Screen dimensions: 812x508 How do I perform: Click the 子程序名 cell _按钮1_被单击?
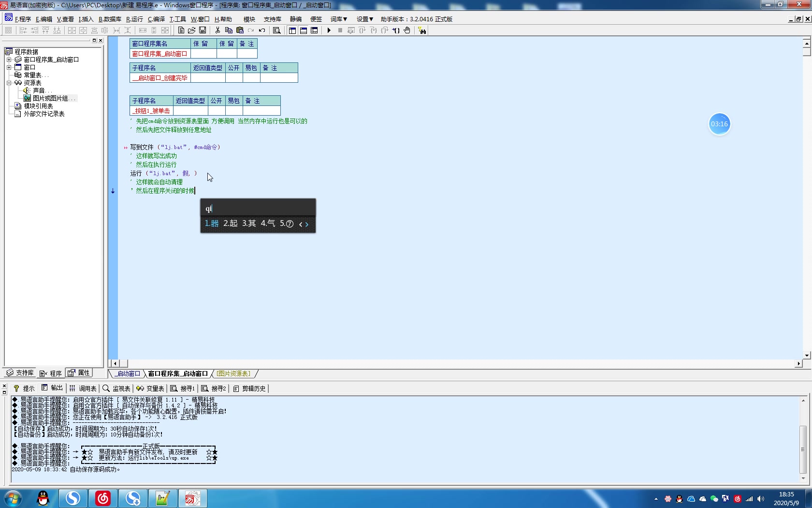[x=151, y=111]
